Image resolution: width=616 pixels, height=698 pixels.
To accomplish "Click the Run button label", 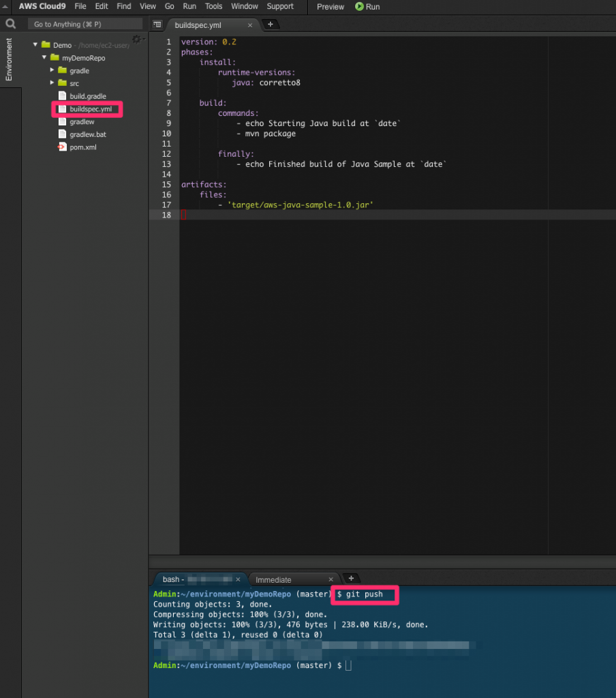I will (x=373, y=7).
